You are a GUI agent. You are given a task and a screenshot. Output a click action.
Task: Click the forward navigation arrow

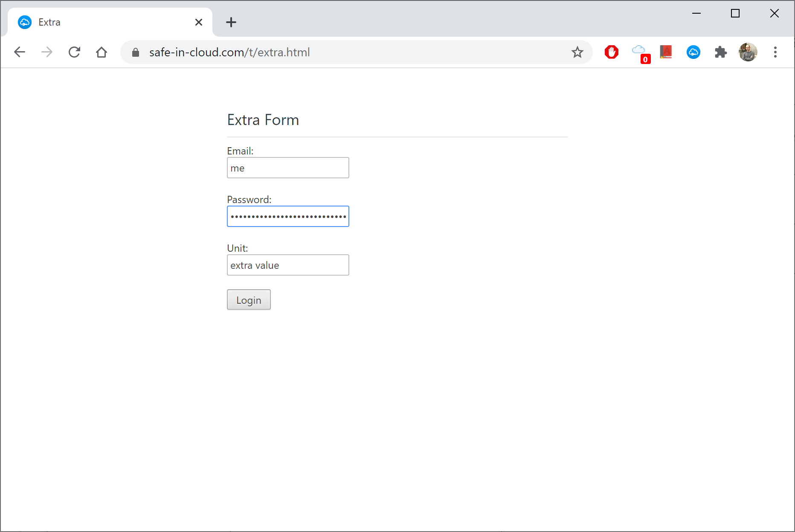pyautogui.click(x=47, y=52)
